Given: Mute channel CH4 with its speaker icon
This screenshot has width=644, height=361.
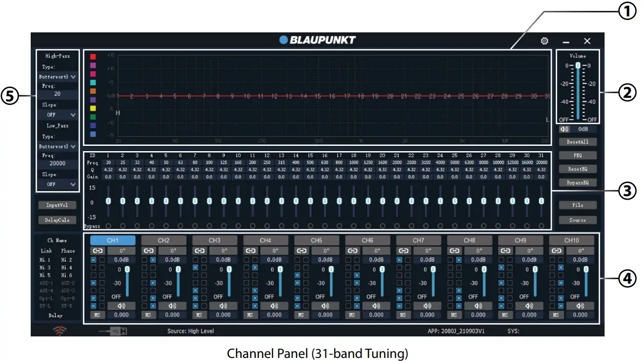Looking at the screenshot, I should [274, 306].
